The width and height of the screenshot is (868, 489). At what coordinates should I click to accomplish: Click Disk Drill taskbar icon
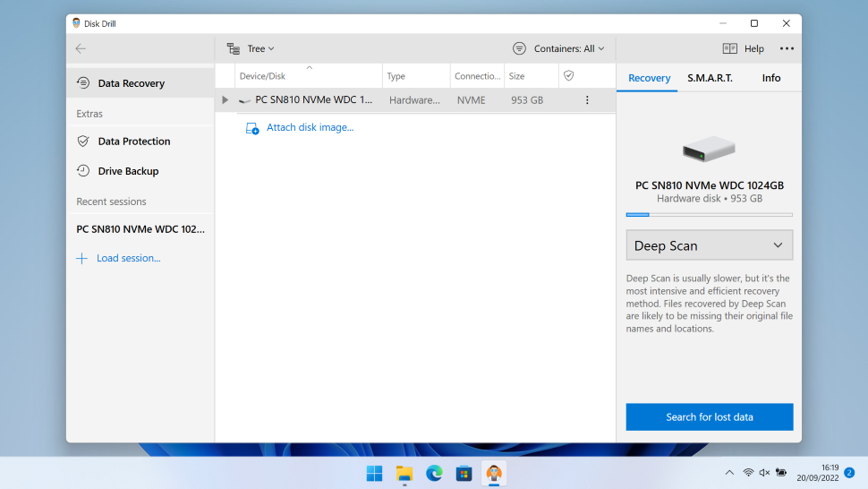494,474
